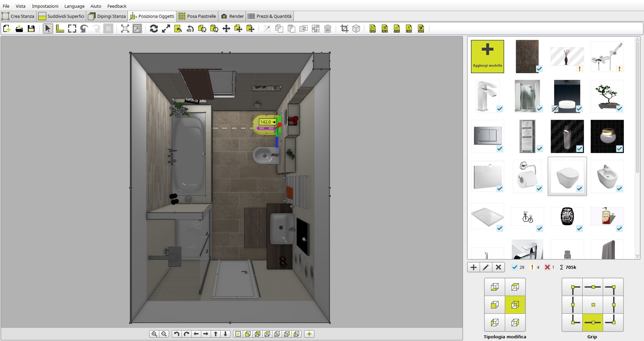This screenshot has width=644, height=341.
Task: Export project as PDF
Action: 373,29
